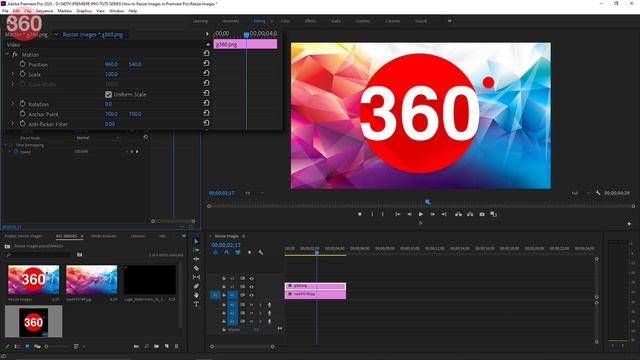Toggle Motion effect fx switch
The image size is (640, 360).
(x=15, y=54)
